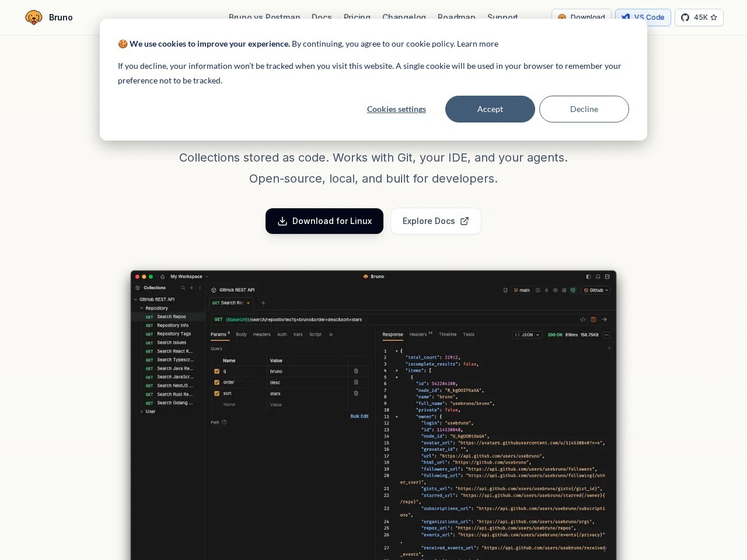
Task: Uncheck the q parameter checkbox
Action: 217,371
